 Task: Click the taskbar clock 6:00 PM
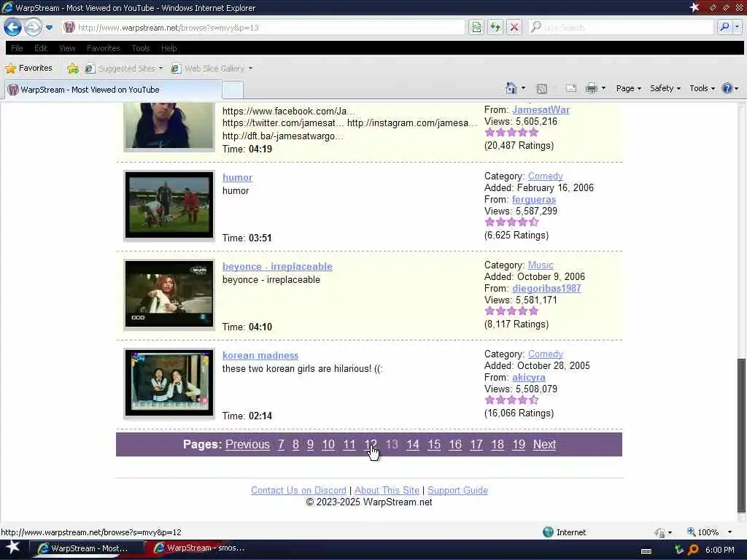click(x=719, y=550)
